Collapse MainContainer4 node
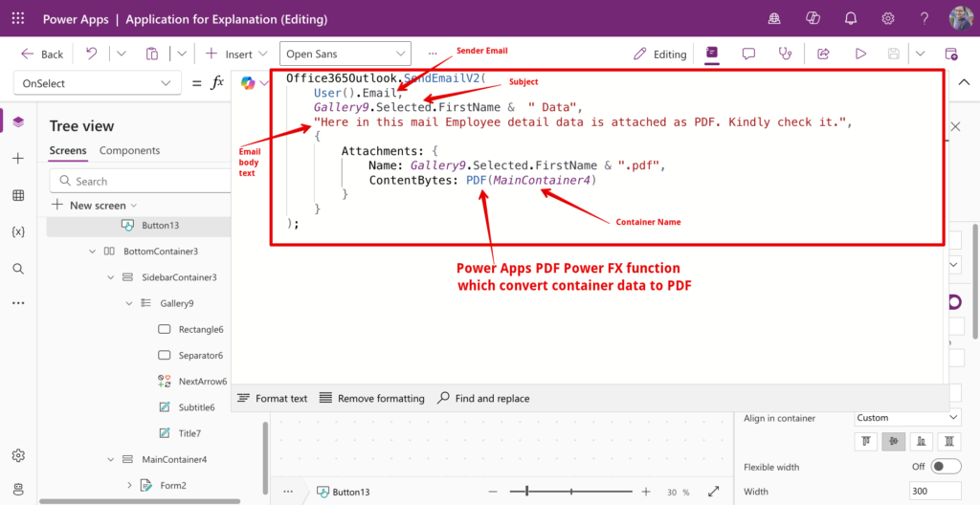Image resolution: width=980 pixels, height=505 pixels. [x=111, y=459]
